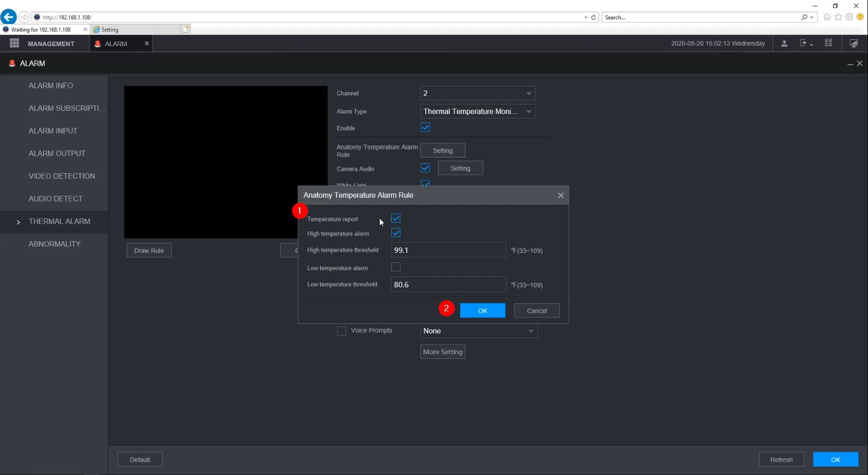Screen dimensions: 868x475
Task: Click the Low temperature threshold field
Action: [x=449, y=285]
